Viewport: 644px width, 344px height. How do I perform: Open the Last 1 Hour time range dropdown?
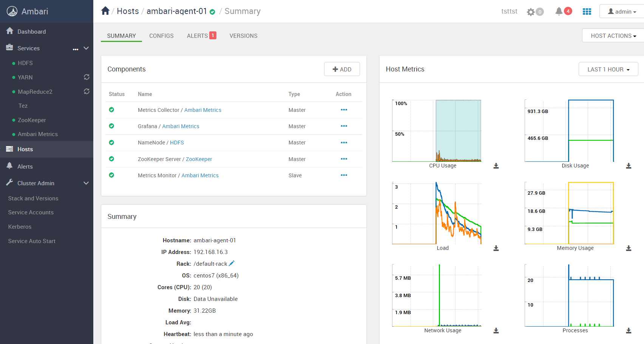(x=608, y=69)
